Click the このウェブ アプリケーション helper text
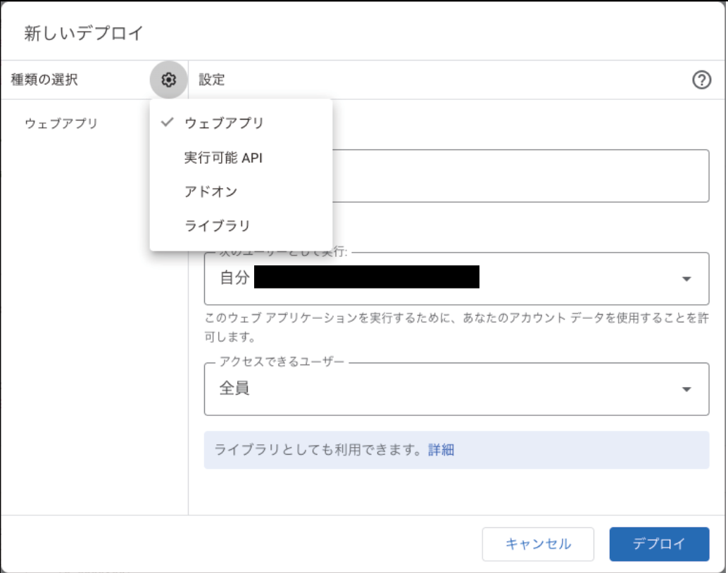This screenshot has height=573, width=728. click(456, 327)
